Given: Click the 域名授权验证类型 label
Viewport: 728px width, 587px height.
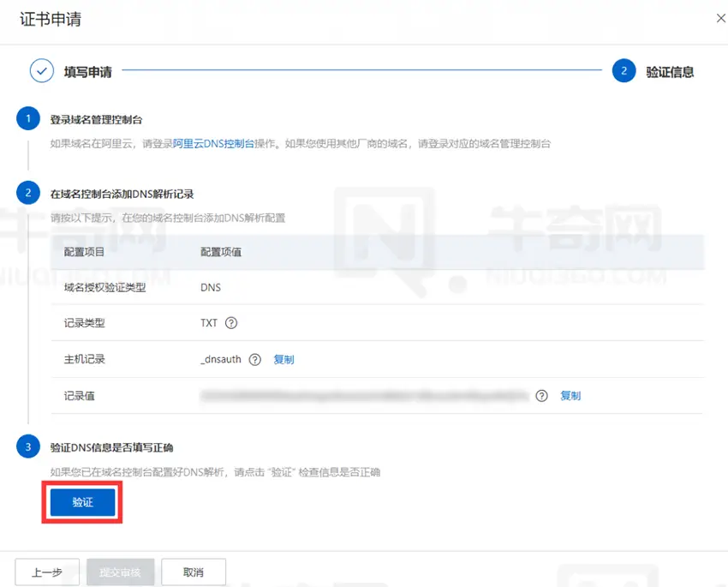Looking at the screenshot, I should 105,287.
